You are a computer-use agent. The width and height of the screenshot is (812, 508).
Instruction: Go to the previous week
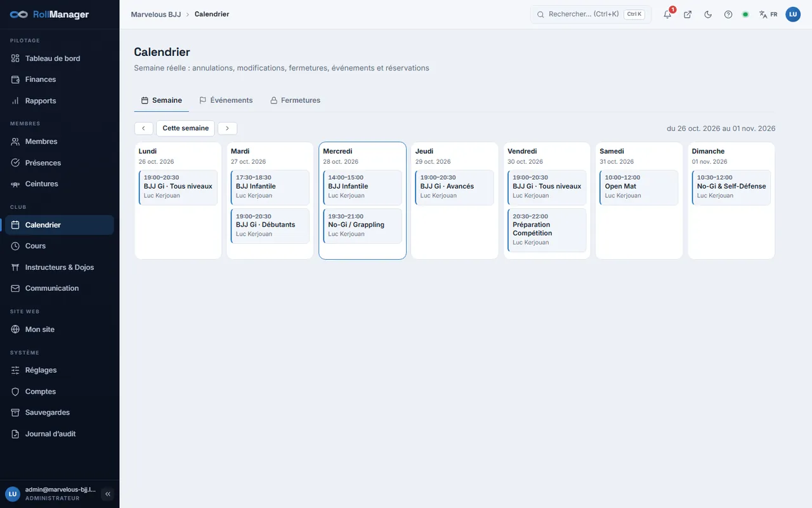143,128
